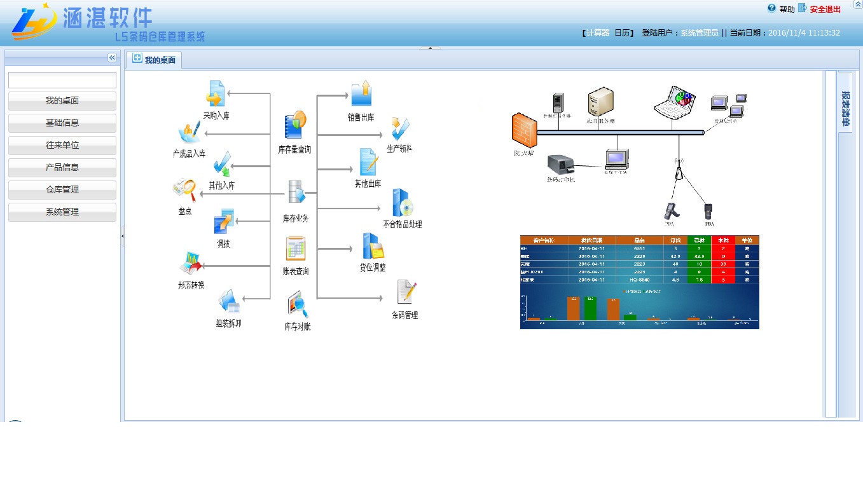Open the 货位调整 location adjustment icon

click(372, 246)
